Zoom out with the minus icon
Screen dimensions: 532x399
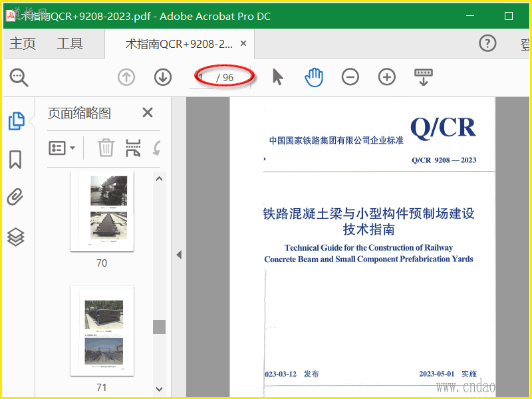tap(350, 77)
